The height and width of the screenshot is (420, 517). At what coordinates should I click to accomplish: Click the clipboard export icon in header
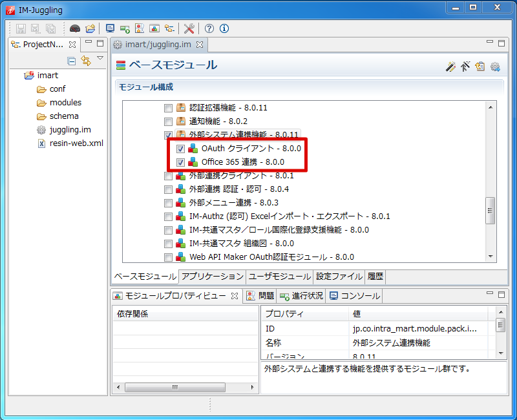(x=480, y=67)
